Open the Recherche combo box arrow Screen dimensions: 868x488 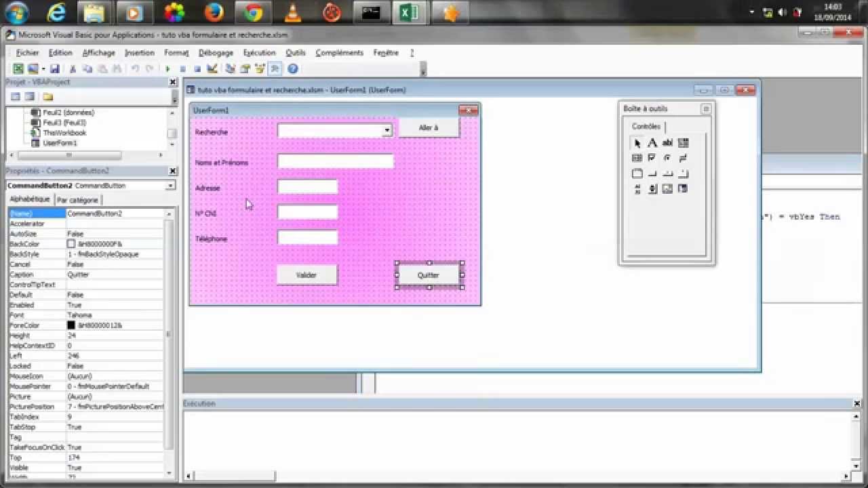tap(387, 130)
